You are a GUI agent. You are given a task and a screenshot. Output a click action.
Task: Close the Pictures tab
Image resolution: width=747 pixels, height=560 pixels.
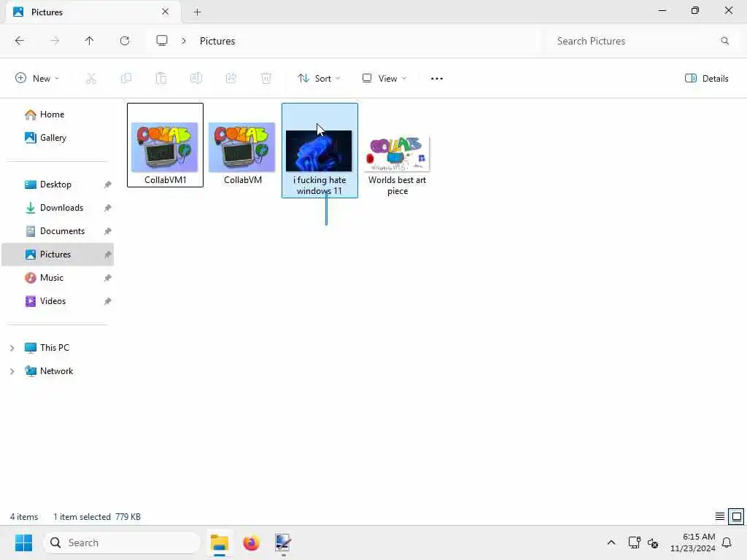pos(166,12)
